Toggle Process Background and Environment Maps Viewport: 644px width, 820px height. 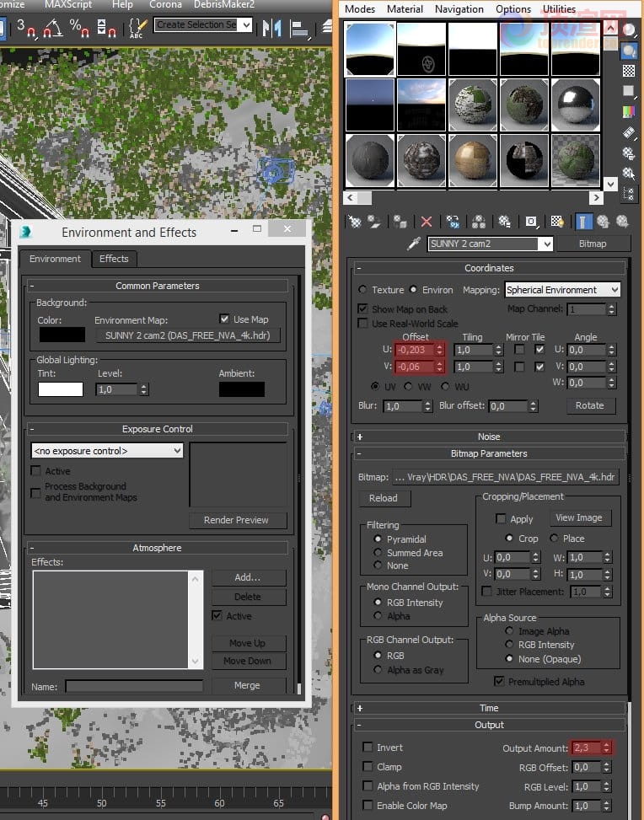(36, 493)
